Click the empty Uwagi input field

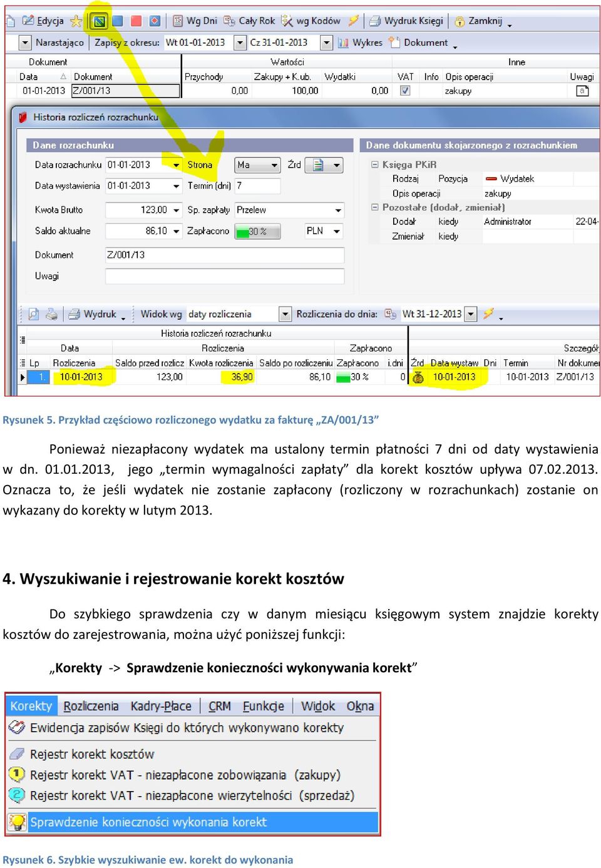(225, 276)
